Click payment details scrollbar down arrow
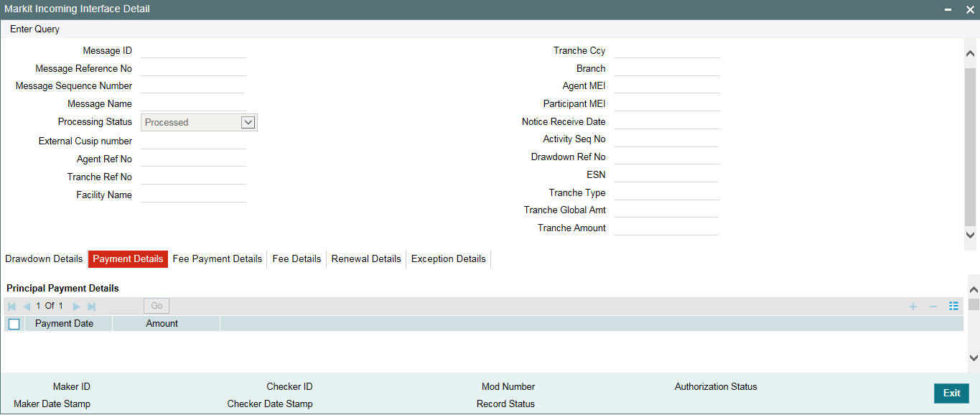Viewport: 980px width, 415px height. click(974, 357)
